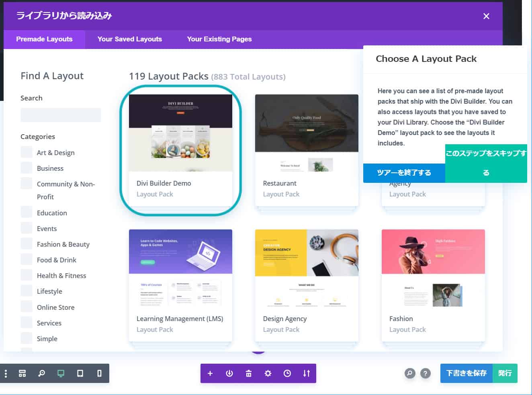Switch to Your Saved Layouts tab
Viewport: 532px width, 395px height.
pos(130,39)
